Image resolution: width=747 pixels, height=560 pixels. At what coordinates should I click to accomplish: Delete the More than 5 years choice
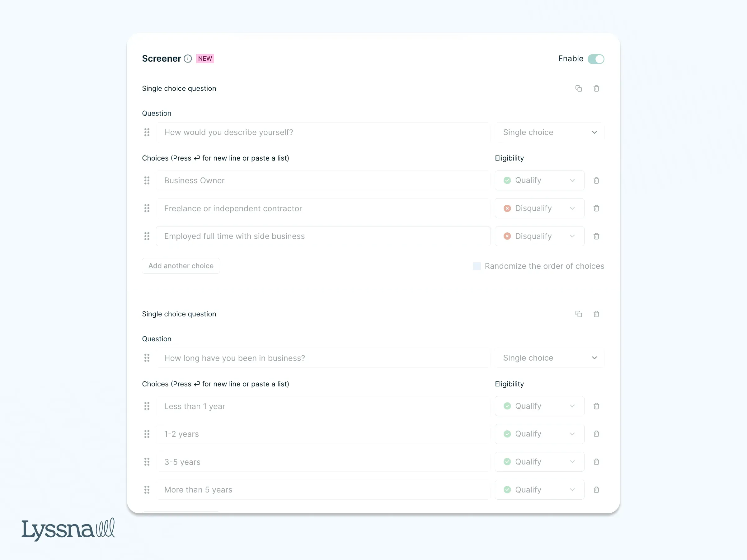pyautogui.click(x=596, y=489)
